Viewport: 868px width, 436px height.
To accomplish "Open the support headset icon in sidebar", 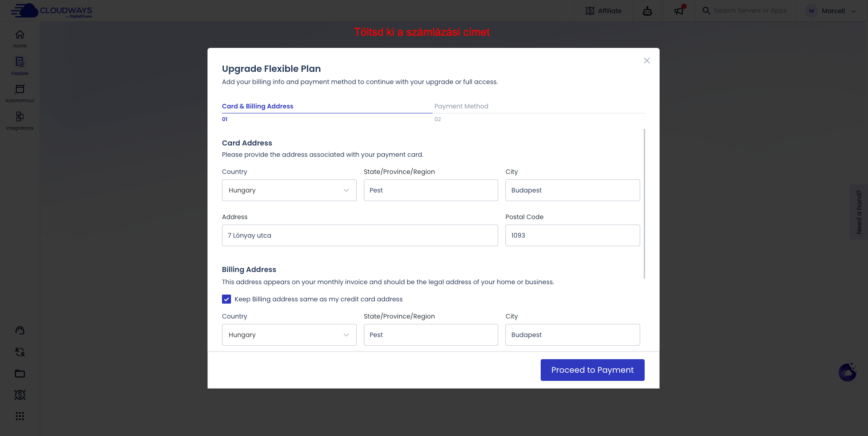I will click(20, 330).
